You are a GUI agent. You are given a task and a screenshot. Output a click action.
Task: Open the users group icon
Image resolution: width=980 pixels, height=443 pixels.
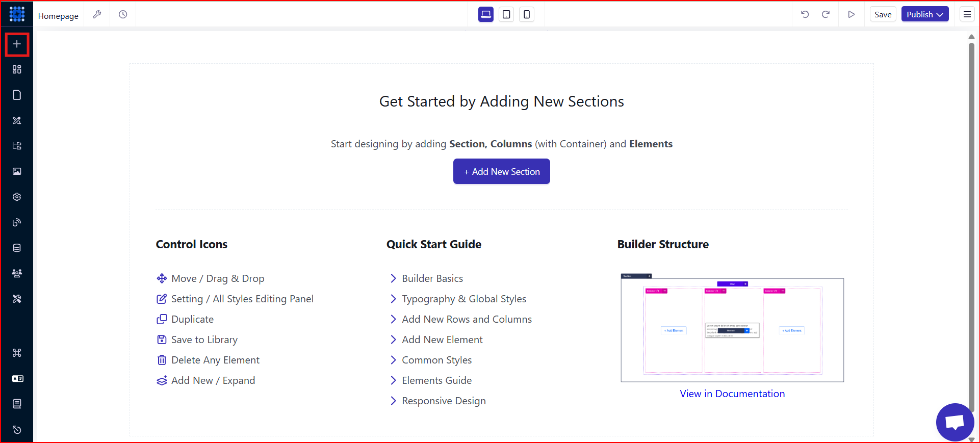click(x=17, y=273)
